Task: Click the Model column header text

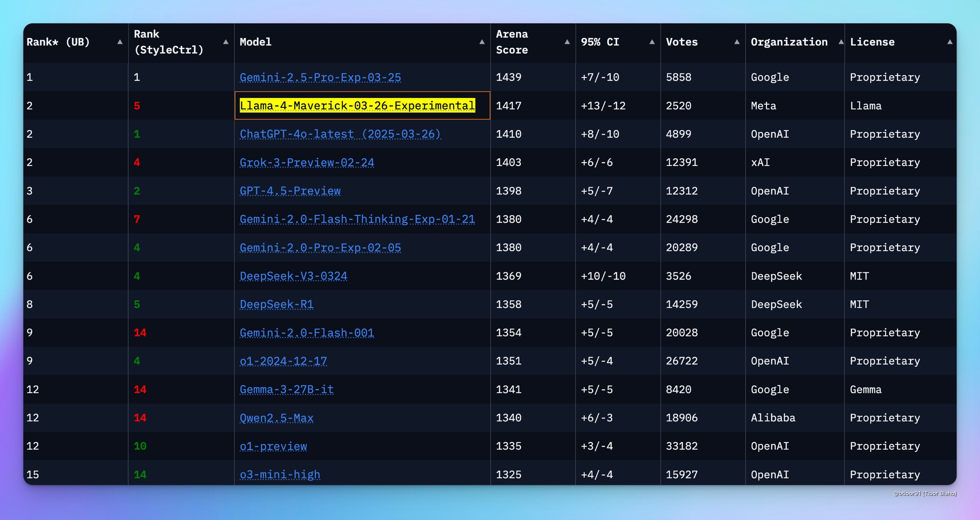Action: click(x=255, y=42)
